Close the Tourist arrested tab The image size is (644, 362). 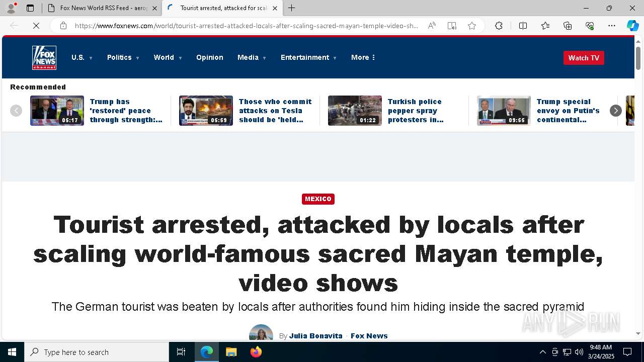coord(275,8)
